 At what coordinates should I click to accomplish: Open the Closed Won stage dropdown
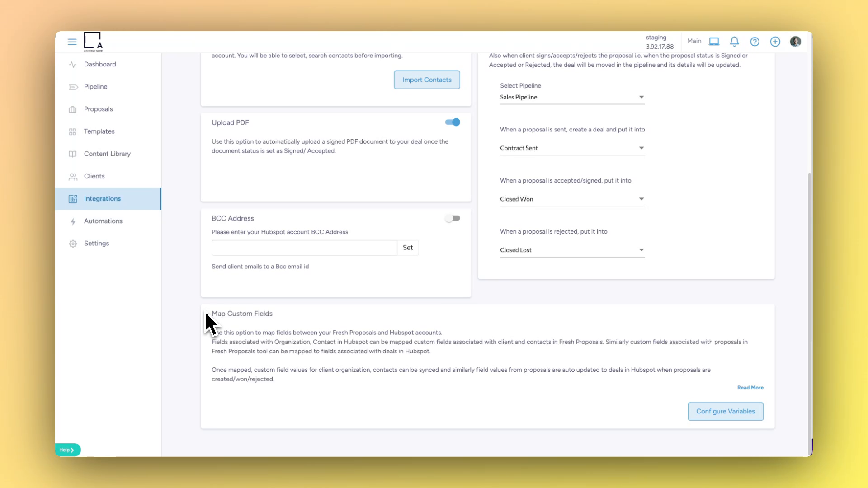(572, 199)
